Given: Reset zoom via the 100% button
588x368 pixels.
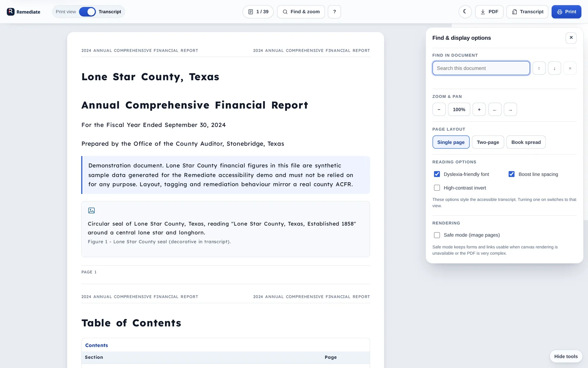Looking at the screenshot, I should click(x=459, y=109).
